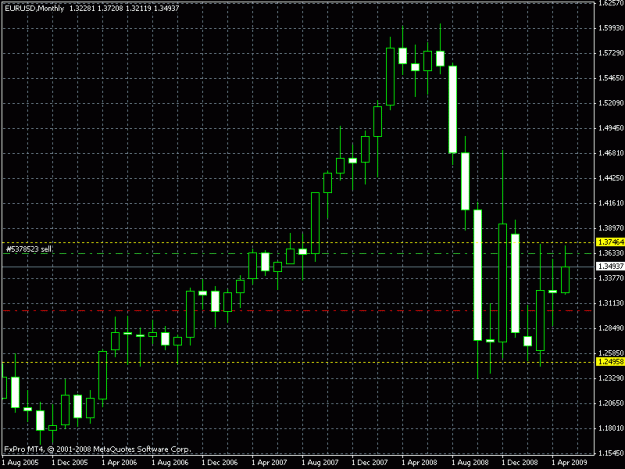Click the 1.33770 price axis label
This screenshot has height=469, width=625.
coord(611,278)
